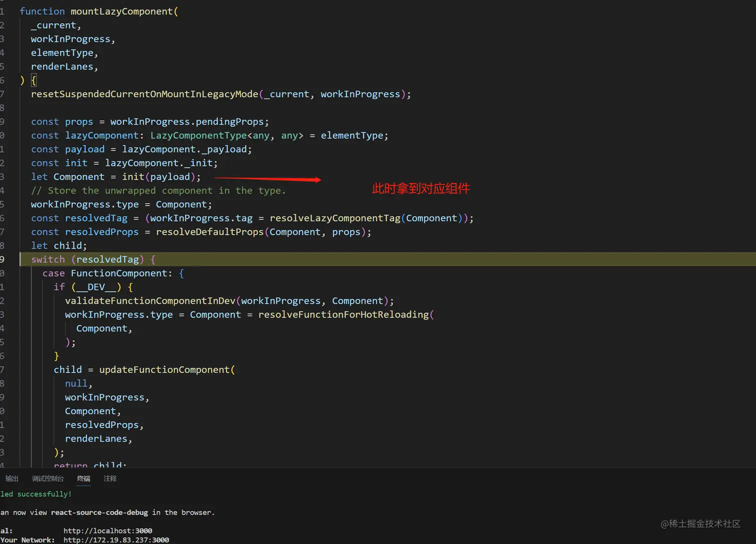Open the 输出 panel tab

point(12,478)
